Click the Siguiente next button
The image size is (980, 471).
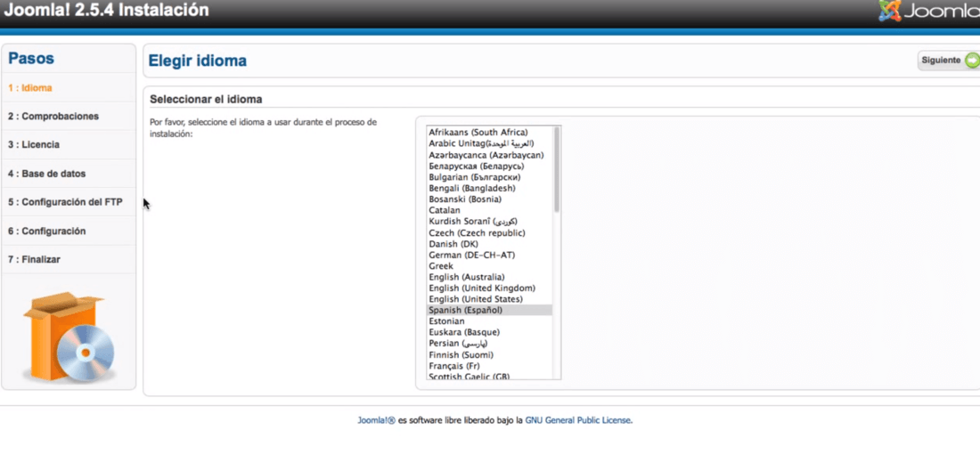click(x=949, y=61)
